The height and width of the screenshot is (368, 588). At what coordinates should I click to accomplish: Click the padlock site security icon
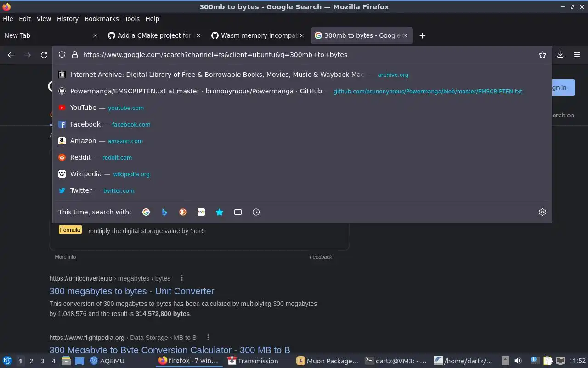75,55
